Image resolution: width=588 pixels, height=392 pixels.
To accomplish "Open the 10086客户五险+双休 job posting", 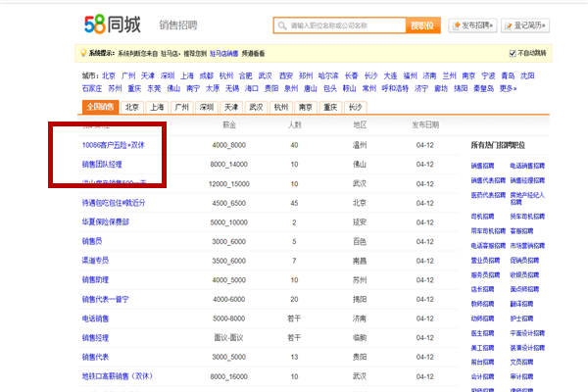I will tap(114, 145).
